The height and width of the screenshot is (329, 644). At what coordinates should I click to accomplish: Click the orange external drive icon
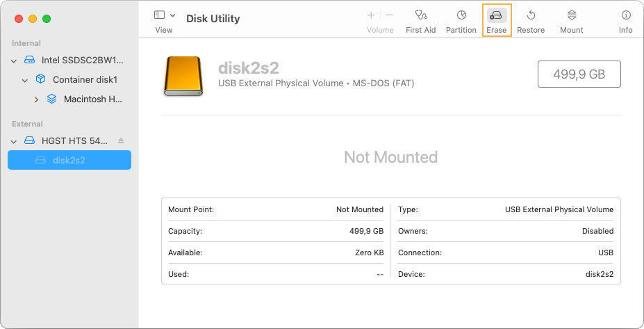(x=183, y=77)
